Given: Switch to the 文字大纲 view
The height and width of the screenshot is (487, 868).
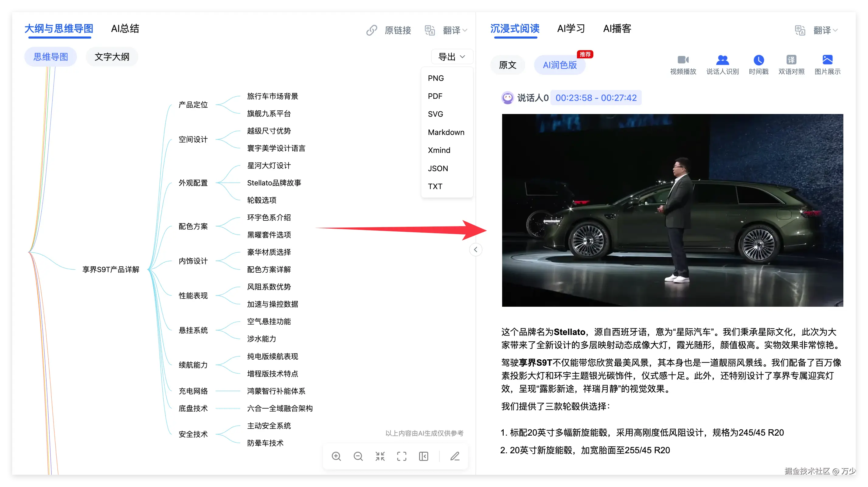Looking at the screenshot, I should coord(112,57).
